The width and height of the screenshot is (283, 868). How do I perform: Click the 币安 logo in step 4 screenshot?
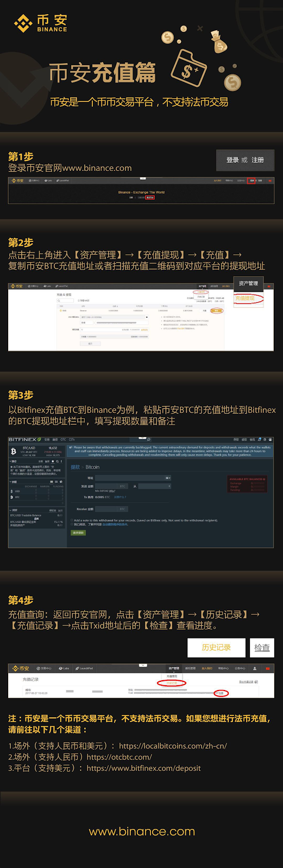[21, 668]
